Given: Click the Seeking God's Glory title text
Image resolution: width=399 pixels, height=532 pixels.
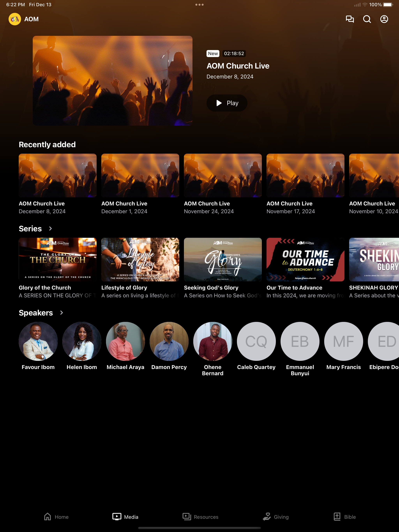Looking at the screenshot, I should [211, 288].
